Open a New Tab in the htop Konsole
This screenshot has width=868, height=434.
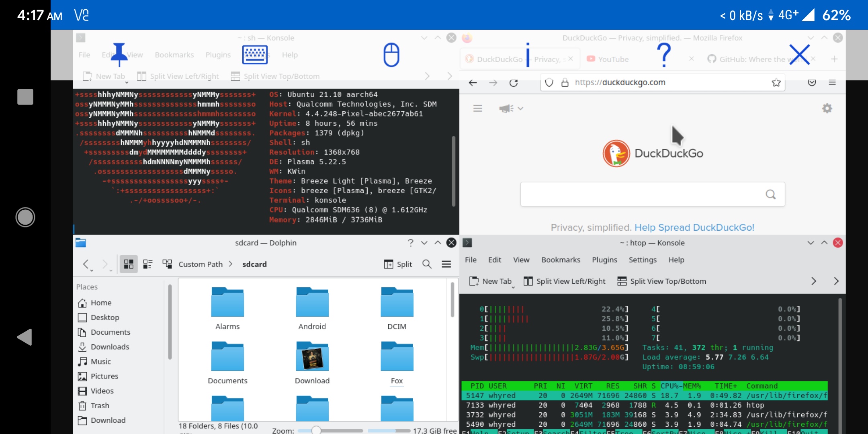click(491, 281)
